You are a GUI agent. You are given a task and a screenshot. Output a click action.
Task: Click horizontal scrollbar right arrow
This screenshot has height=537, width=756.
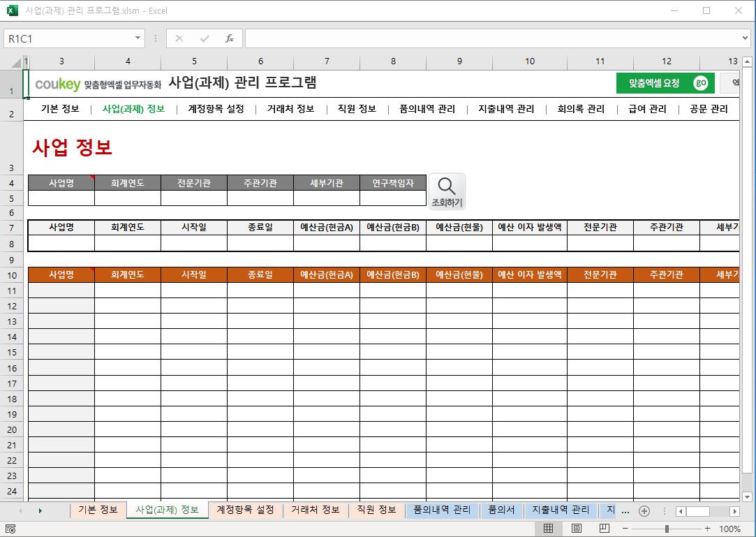735,511
